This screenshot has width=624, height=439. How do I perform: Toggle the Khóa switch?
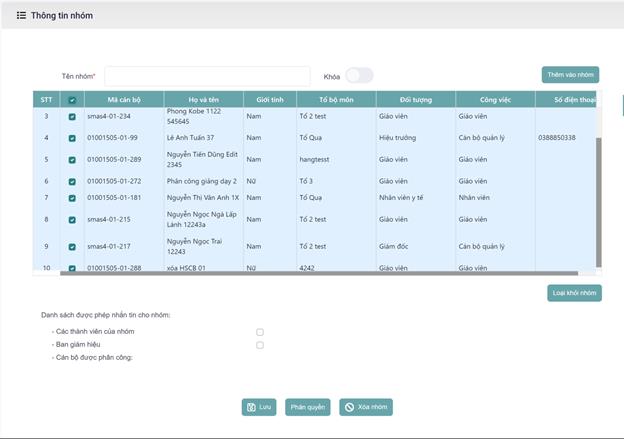click(x=359, y=76)
